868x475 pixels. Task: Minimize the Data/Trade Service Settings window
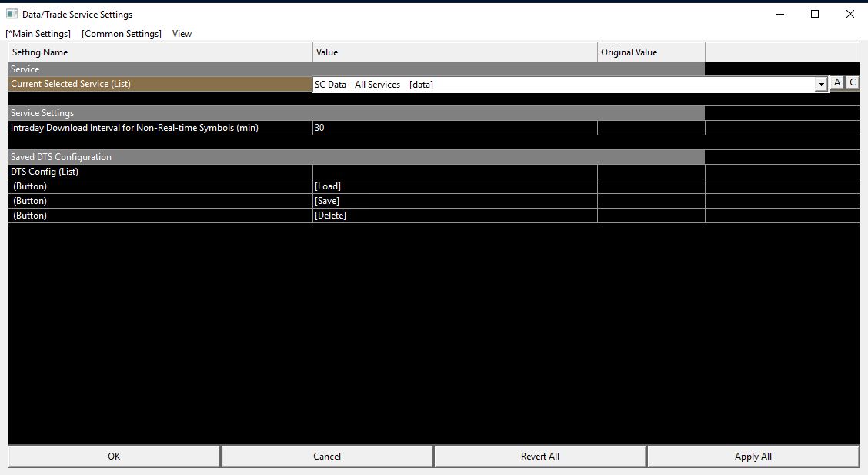pyautogui.click(x=780, y=14)
